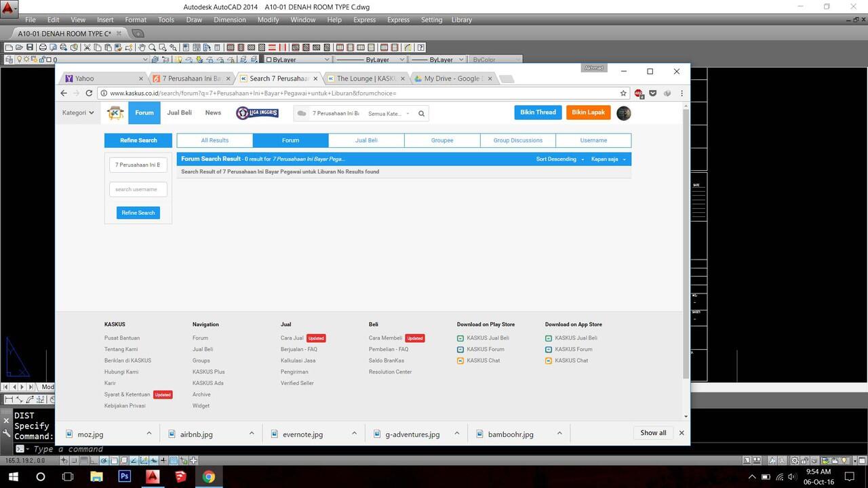Toggle AutoCAD Polar Tracking in status bar
The width and height of the screenshot is (868, 488).
[104, 461]
